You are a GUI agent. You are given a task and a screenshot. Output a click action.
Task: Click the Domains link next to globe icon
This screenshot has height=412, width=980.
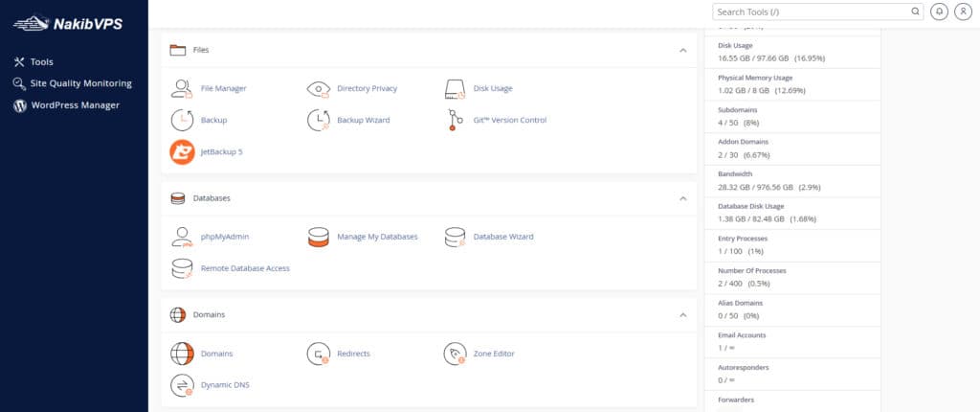point(217,354)
